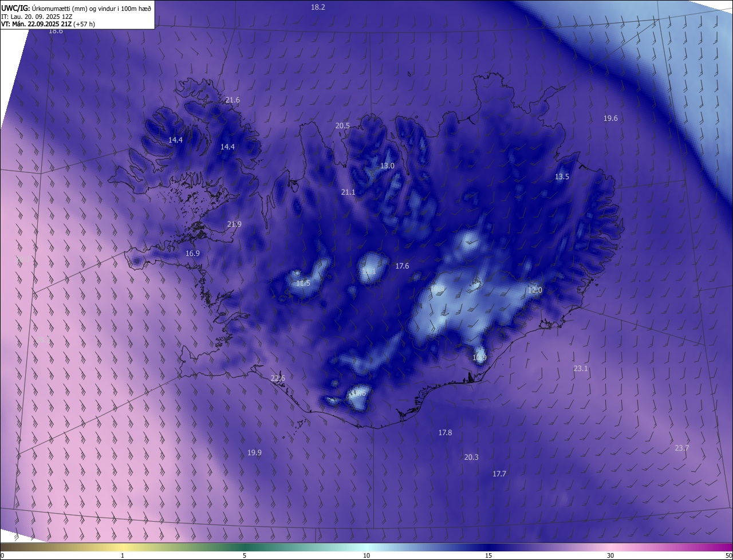Select the 21.9 value label

[x=234, y=224]
